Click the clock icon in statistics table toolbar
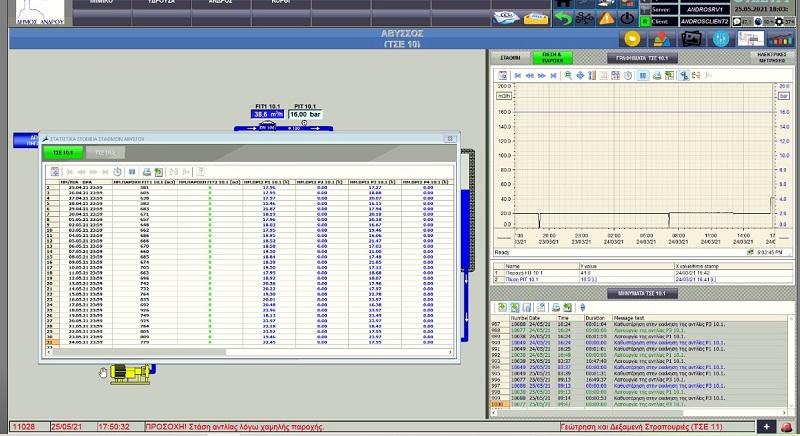The height and width of the screenshot is (436, 800). coord(117,172)
